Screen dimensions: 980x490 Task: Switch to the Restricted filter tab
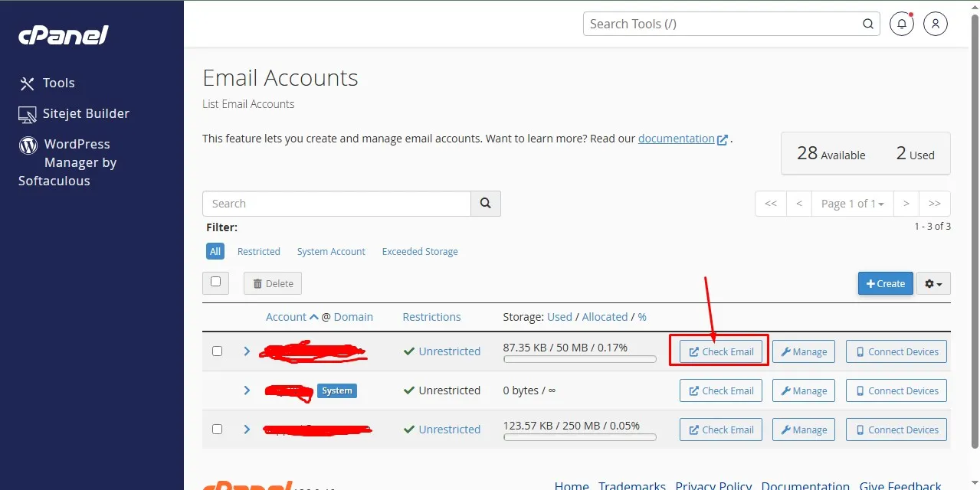coord(258,251)
